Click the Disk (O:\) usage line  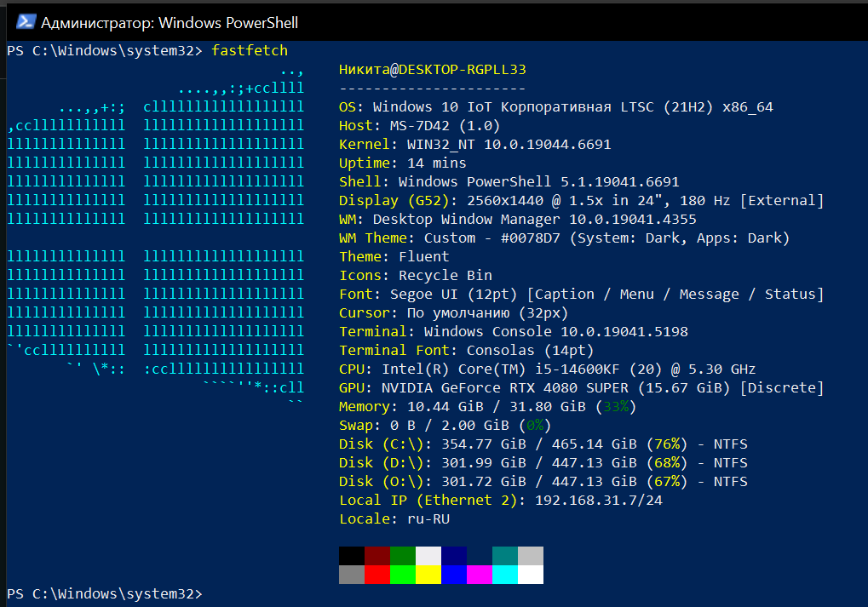tap(543, 481)
